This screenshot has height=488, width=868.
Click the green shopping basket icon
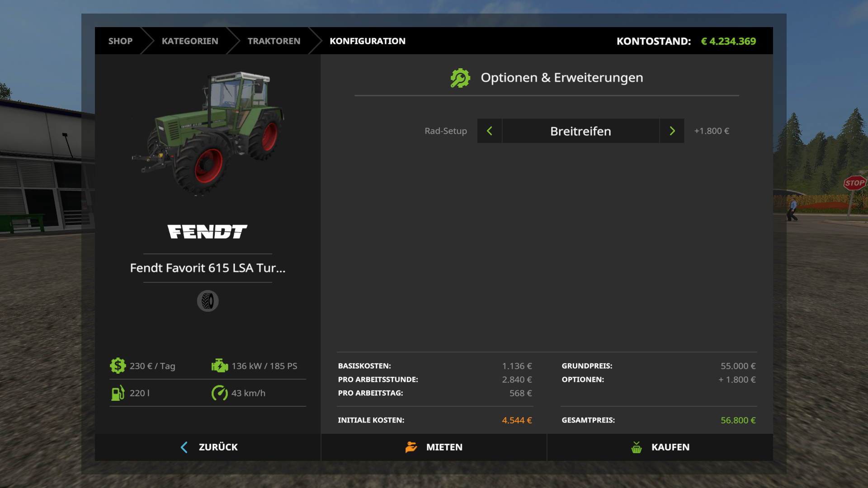pos(636,447)
